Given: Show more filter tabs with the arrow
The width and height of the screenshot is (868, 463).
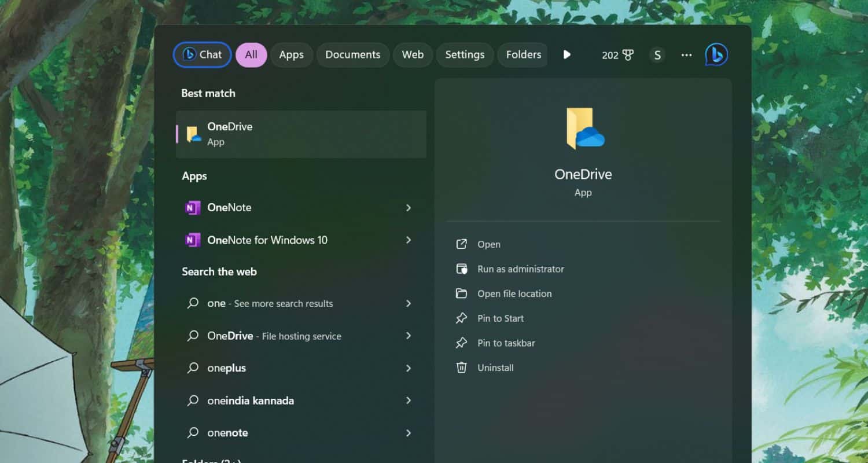Looking at the screenshot, I should 567,54.
